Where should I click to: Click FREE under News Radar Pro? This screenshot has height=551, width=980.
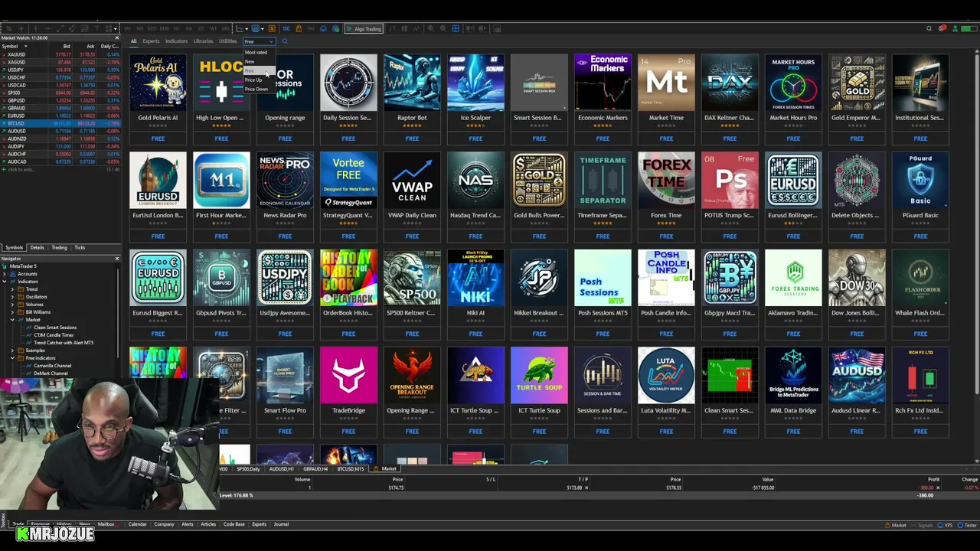pos(285,236)
